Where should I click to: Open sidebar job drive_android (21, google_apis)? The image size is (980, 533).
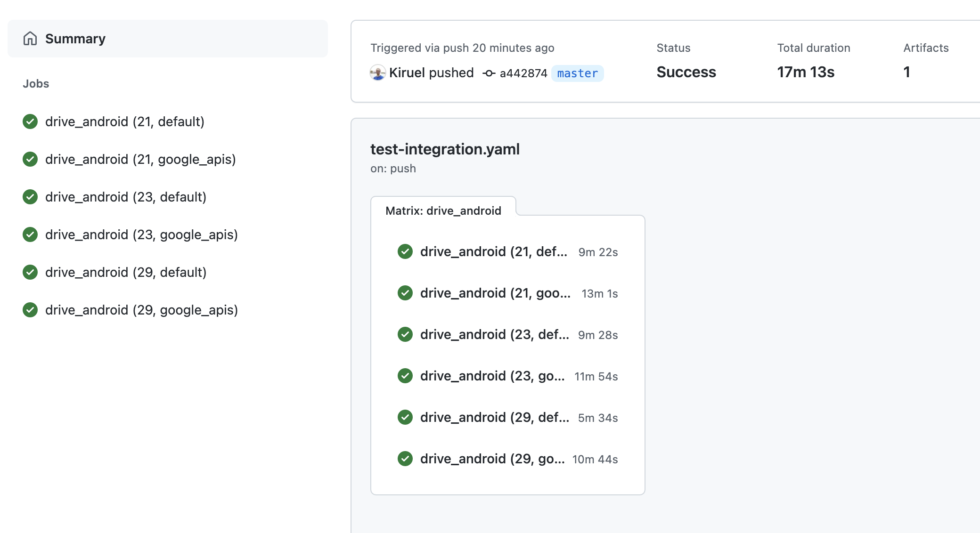click(140, 159)
